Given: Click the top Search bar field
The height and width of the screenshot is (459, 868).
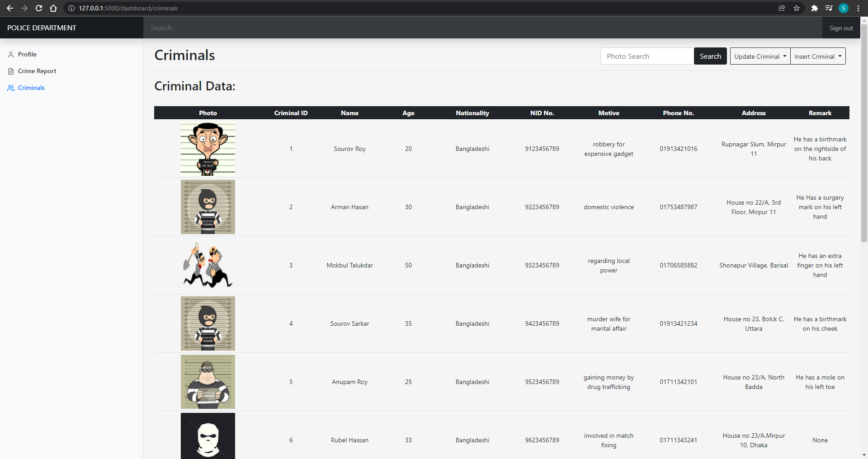Looking at the screenshot, I should click(483, 28).
